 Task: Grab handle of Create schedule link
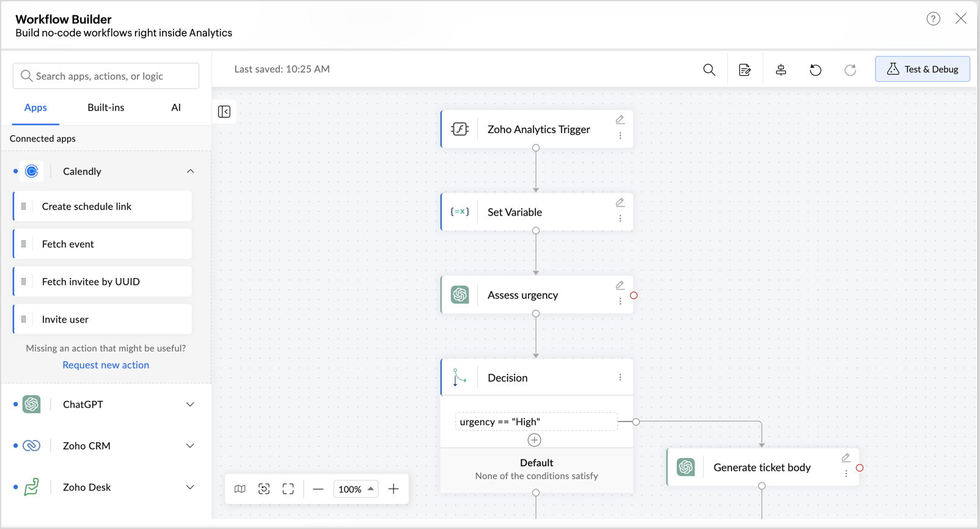(24, 206)
